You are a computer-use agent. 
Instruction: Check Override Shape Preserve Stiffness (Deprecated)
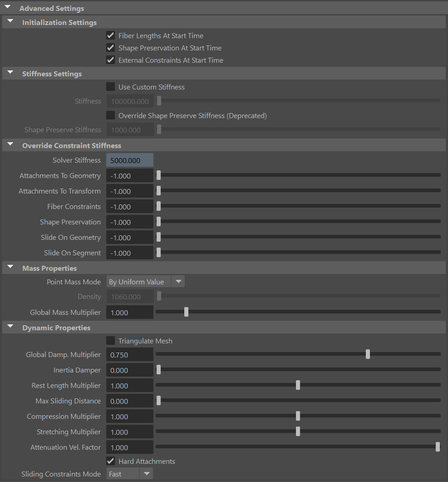tap(111, 115)
